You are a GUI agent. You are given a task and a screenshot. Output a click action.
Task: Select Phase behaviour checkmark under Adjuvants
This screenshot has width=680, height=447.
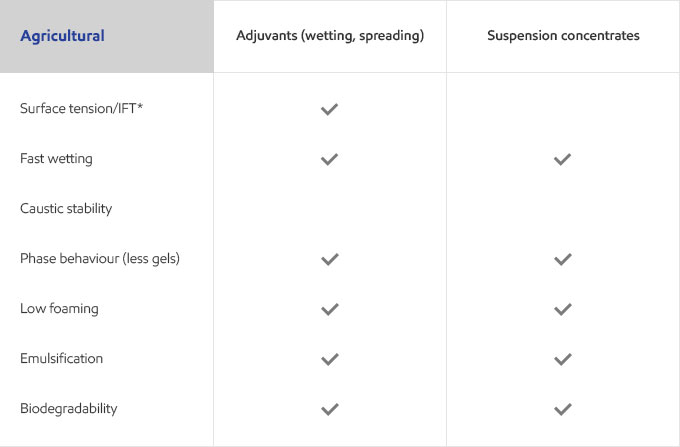(330, 259)
